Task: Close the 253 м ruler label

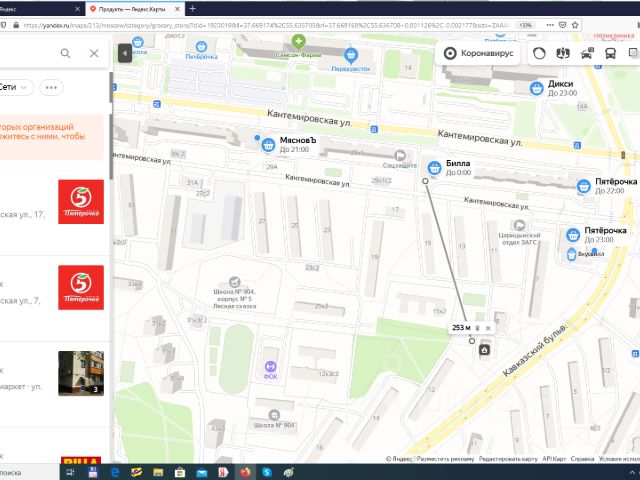Action: [488, 328]
